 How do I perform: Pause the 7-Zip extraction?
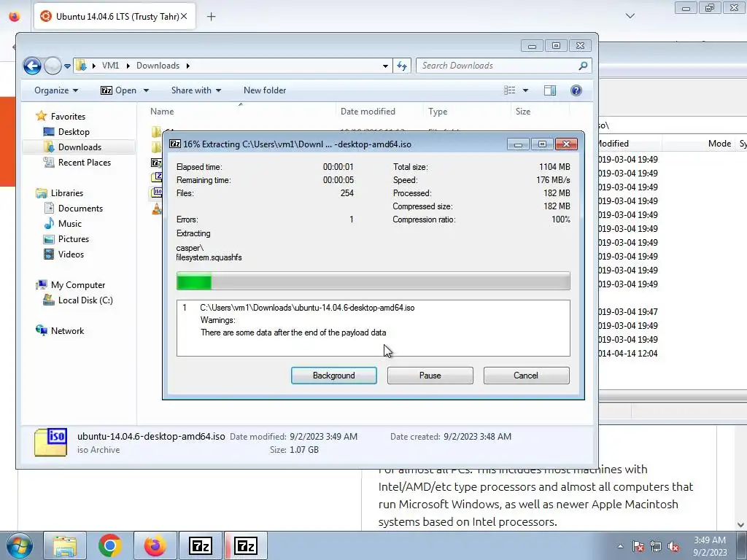(430, 376)
